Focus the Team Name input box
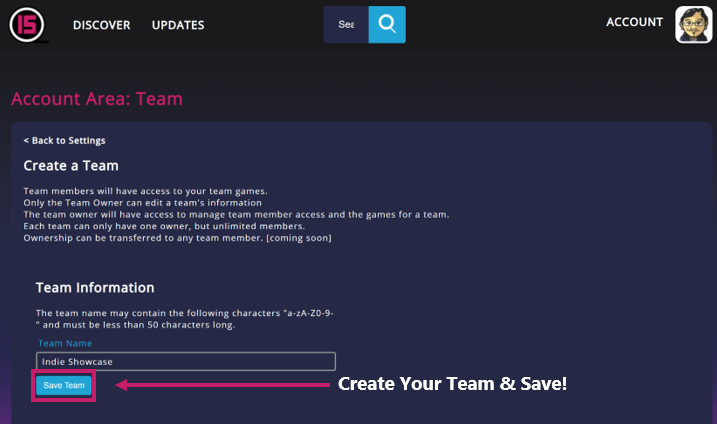The image size is (717, 424). point(185,361)
